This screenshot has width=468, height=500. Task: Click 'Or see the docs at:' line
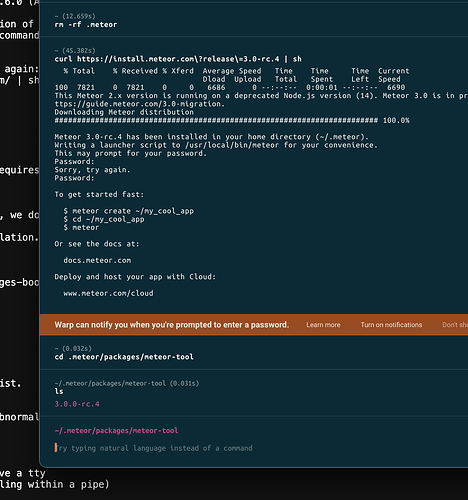coord(97,244)
